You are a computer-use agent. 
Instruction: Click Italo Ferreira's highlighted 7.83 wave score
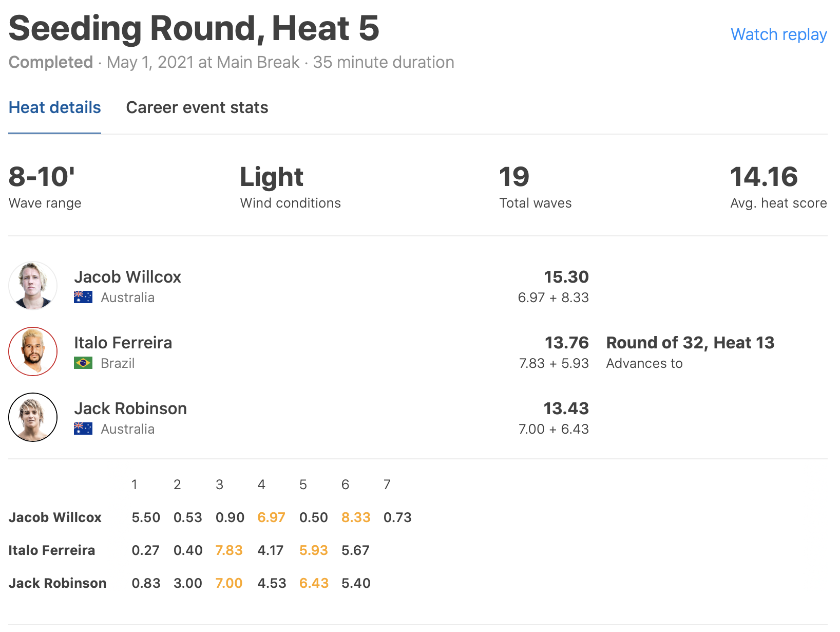229,550
